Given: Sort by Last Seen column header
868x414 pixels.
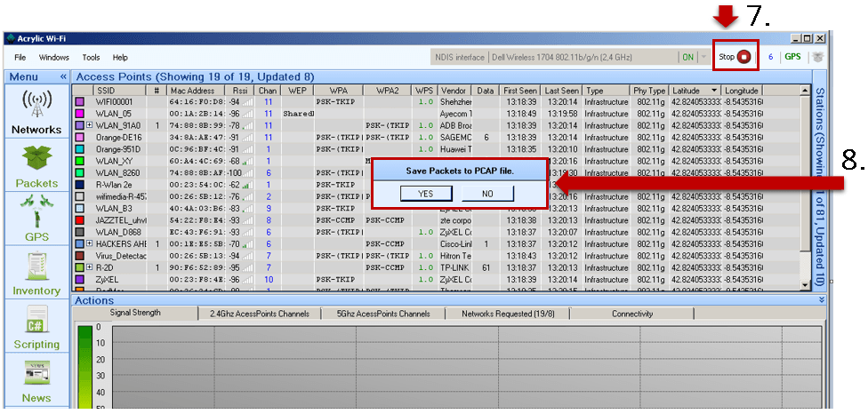Looking at the screenshot, I should click(x=561, y=91).
